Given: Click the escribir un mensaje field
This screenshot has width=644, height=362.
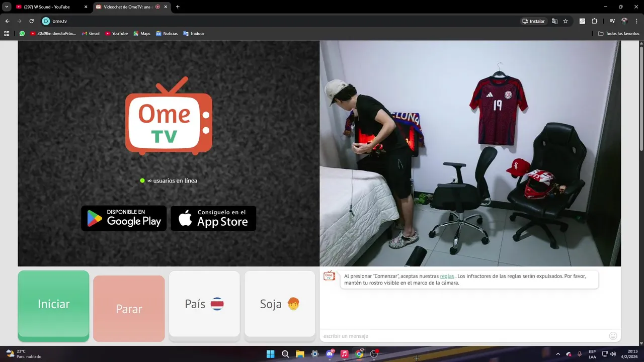Looking at the screenshot, I should (x=463, y=336).
